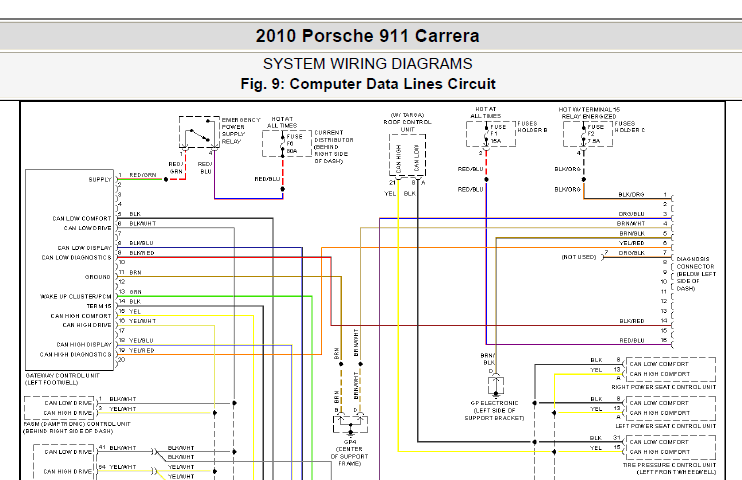The height and width of the screenshot is (480, 742).
Task: Click 'BLK/WHT' wire label at gateway pin 6
Action: tap(143, 223)
